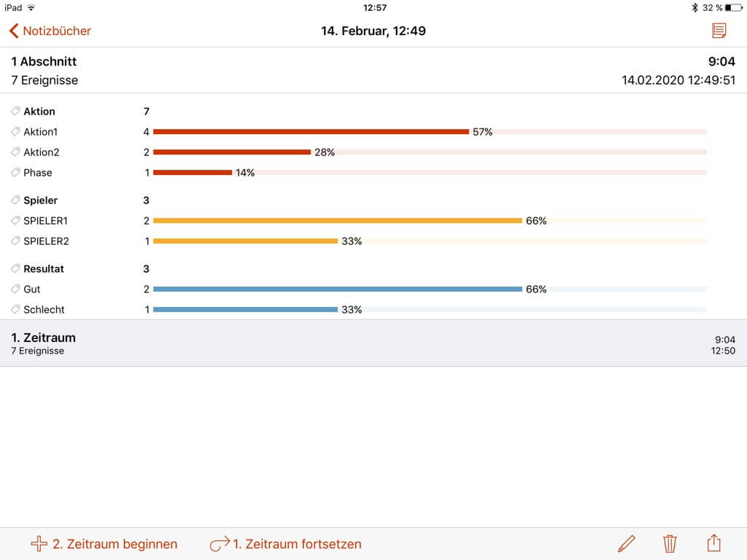Delete with the trash can icon
747x560 pixels.
point(670,543)
